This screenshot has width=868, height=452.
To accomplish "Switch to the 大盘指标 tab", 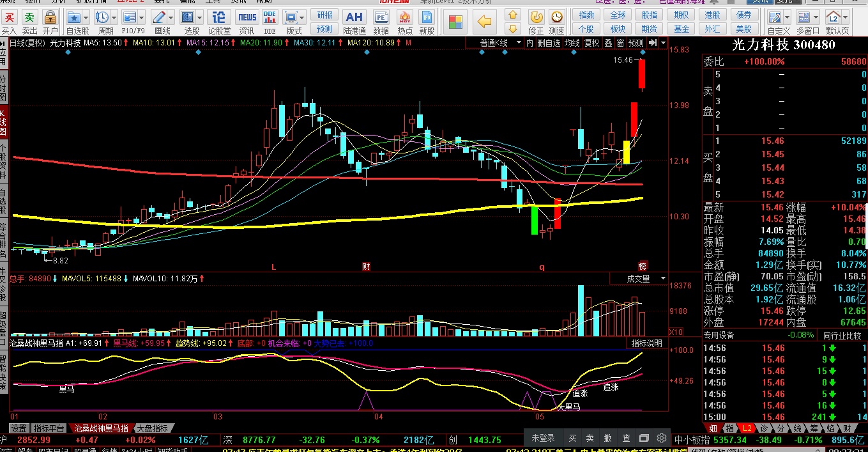I will (x=152, y=428).
